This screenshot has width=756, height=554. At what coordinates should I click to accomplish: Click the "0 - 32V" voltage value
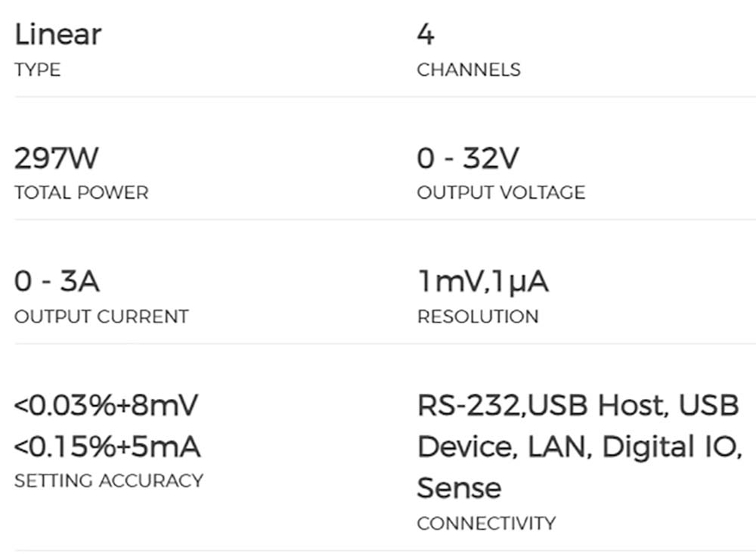click(x=468, y=159)
